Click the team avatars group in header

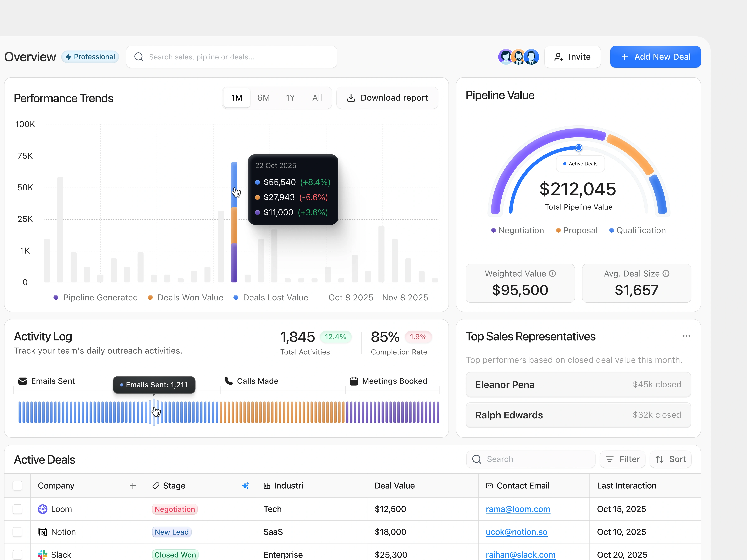(x=518, y=57)
